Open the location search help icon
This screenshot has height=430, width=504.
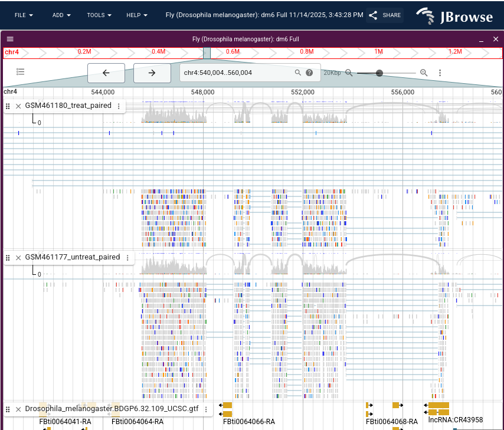pyautogui.click(x=309, y=73)
